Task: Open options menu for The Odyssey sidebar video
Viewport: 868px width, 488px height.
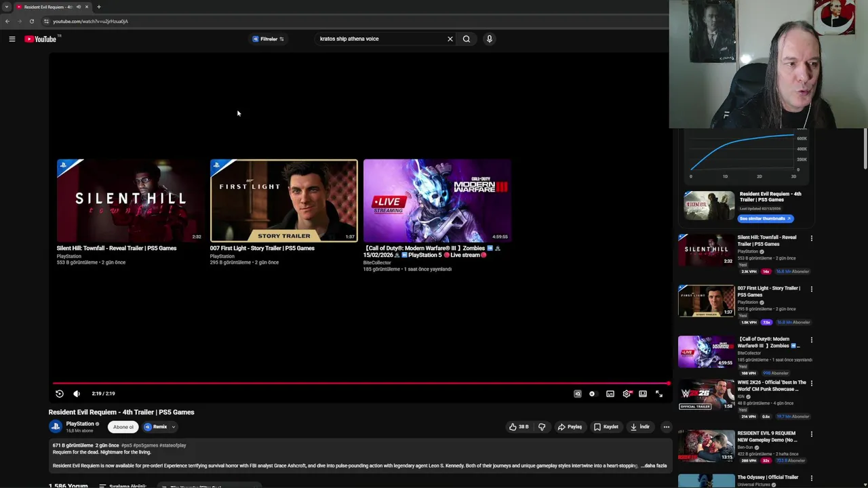Action: click(x=811, y=479)
